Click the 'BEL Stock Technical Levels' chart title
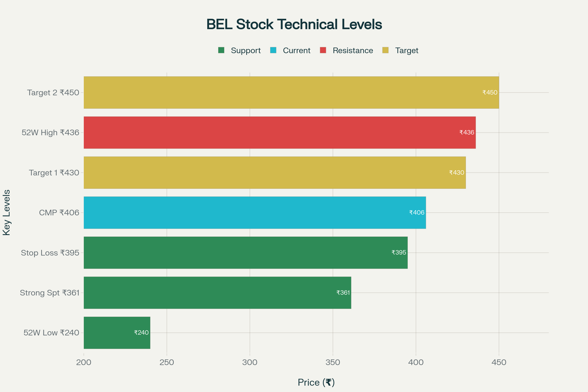The height and width of the screenshot is (392, 588). coord(294,24)
